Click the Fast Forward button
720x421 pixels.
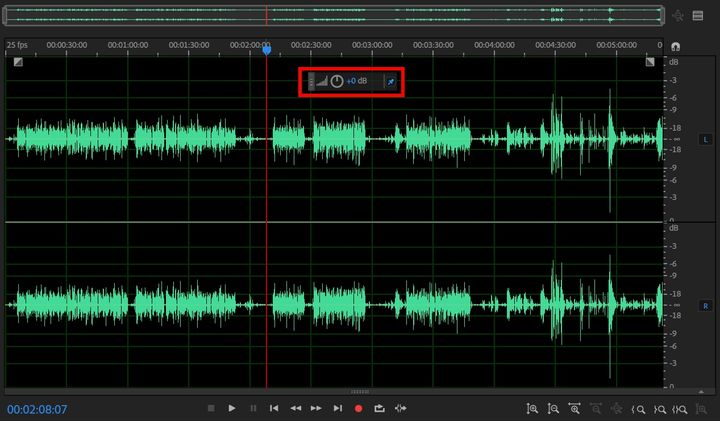[316, 408]
